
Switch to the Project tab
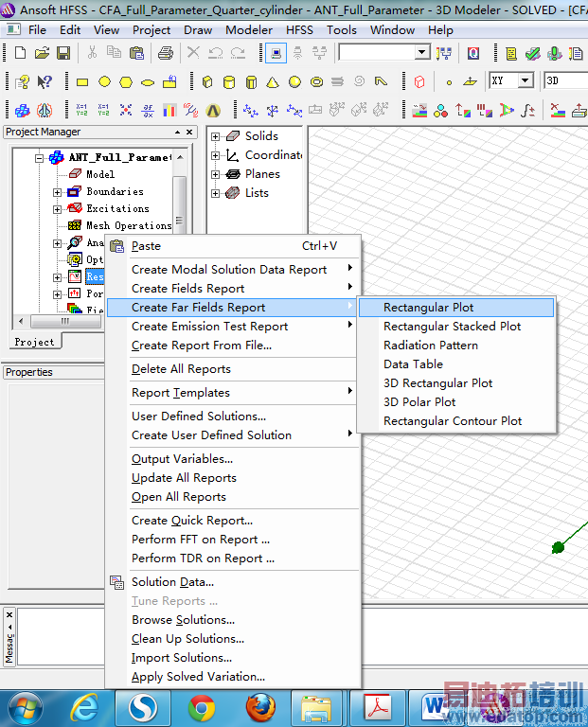tap(35, 342)
